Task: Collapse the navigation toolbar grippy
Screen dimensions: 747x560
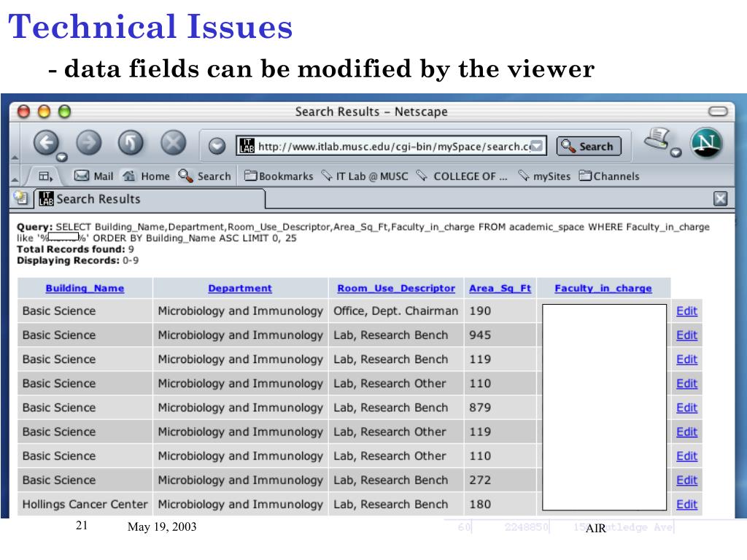Action: pyautogui.click(x=15, y=157)
